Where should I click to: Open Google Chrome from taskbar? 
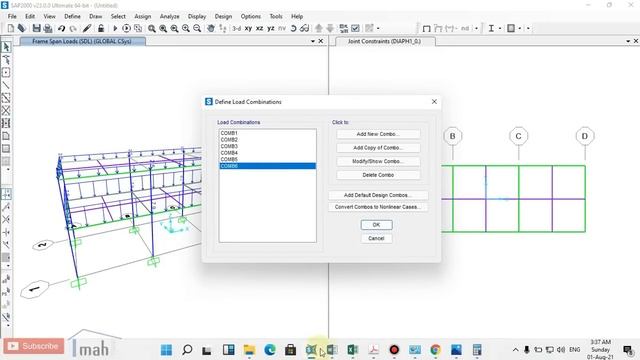[436, 350]
